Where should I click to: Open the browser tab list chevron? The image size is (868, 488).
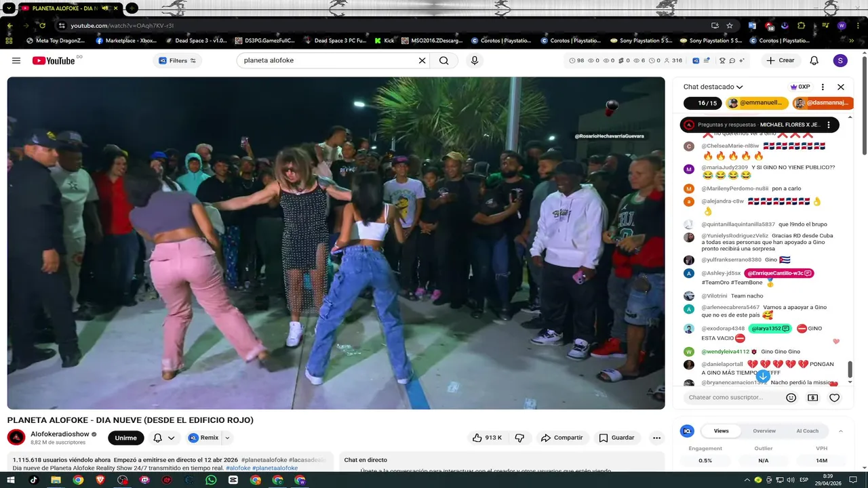coord(9,8)
